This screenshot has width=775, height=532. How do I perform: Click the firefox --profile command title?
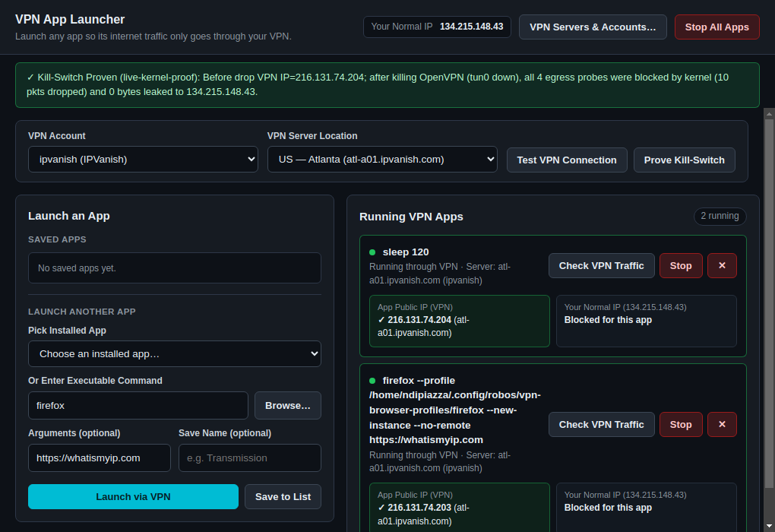tap(455, 410)
